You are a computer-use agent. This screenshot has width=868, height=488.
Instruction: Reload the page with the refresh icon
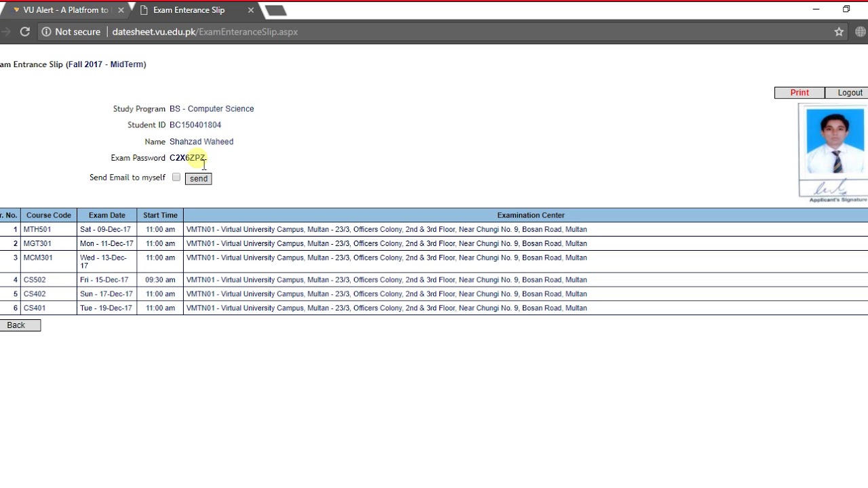pos(25,32)
